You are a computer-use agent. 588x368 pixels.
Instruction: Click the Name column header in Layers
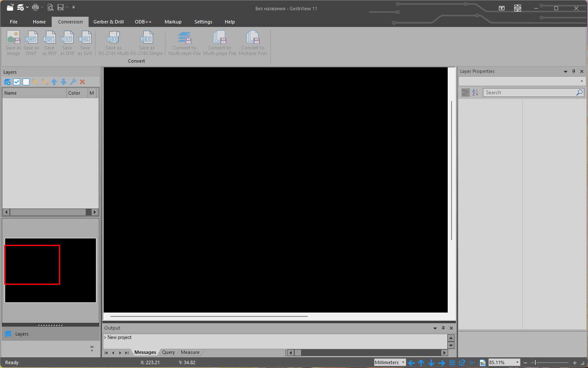(x=35, y=93)
